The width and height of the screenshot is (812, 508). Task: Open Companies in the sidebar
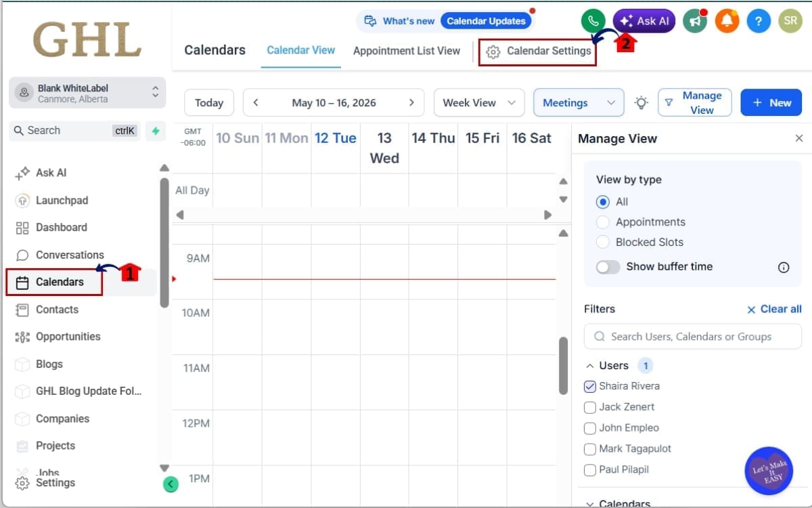tap(53, 419)
